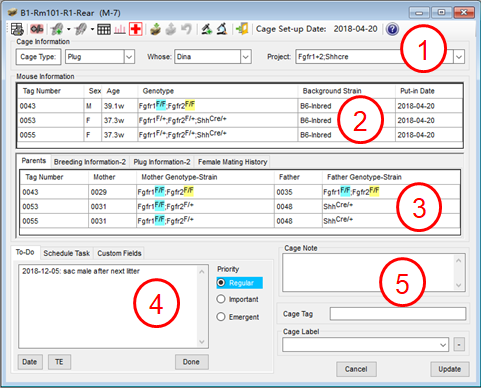Click the grayed-out undo arrow icon
Screen dimensions: 481x389
[186, 29]
